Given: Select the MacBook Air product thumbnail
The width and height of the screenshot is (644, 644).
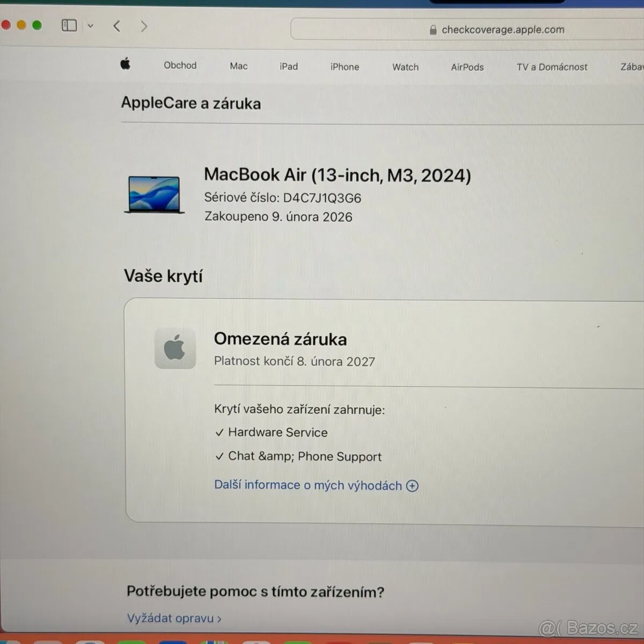Looking at the screenshot, I should (x=155, y=194).
